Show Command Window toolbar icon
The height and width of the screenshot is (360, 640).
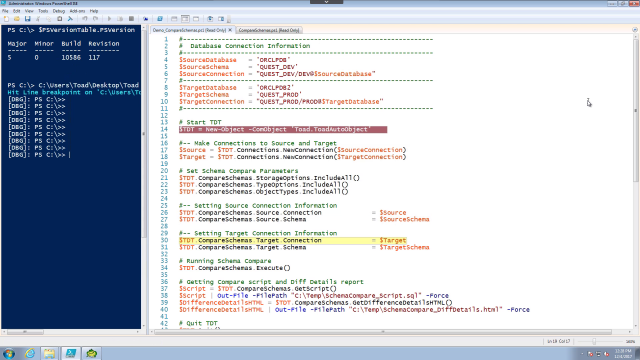tap(210, 19)
